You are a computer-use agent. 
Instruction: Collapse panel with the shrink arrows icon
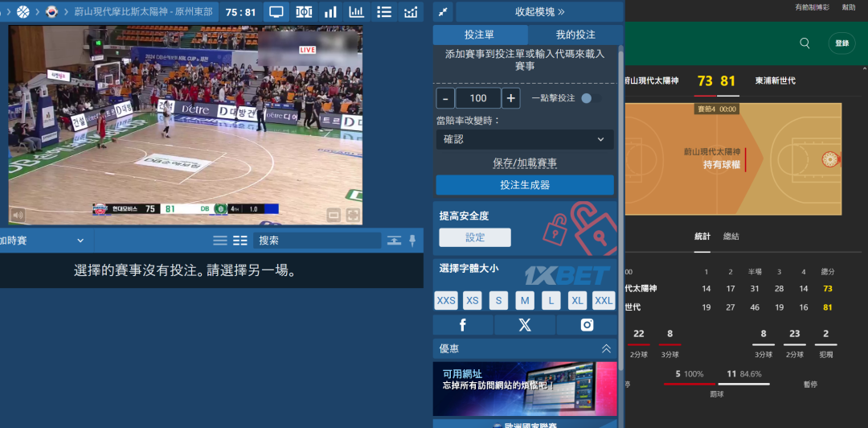(x=443, y=11)
